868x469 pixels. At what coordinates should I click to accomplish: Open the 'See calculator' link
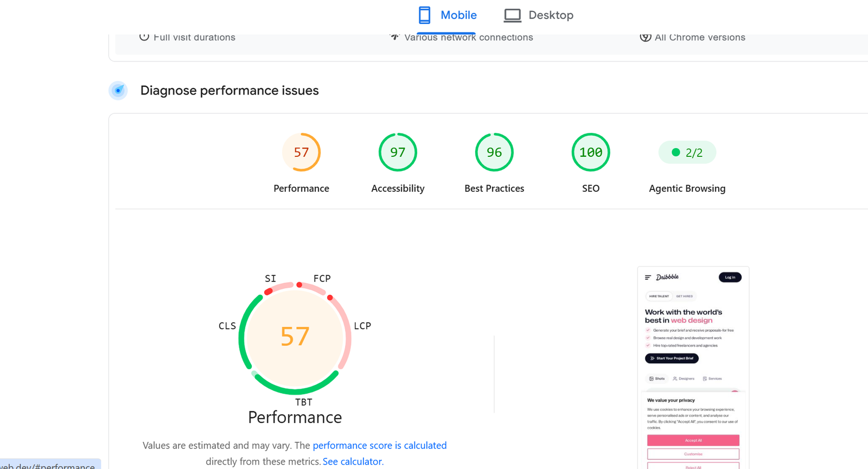click(352, 461)
